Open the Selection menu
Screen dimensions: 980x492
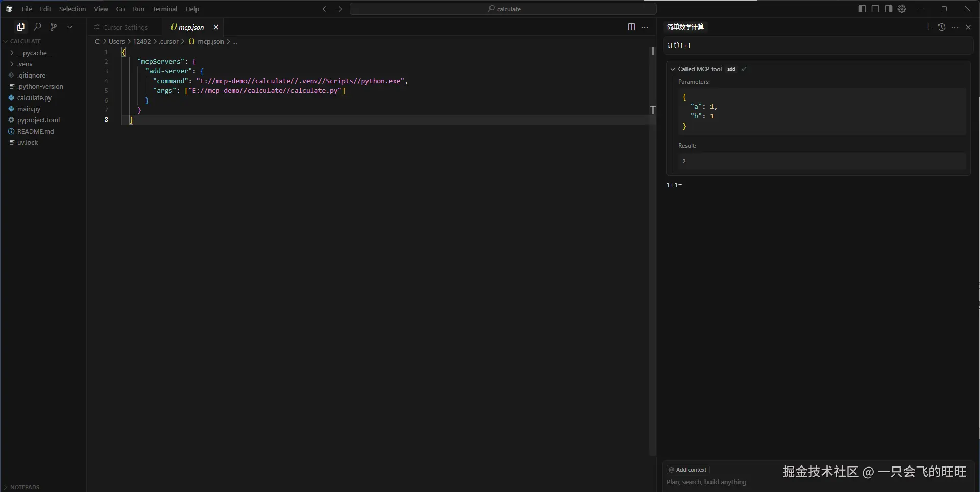coord(72,9)
